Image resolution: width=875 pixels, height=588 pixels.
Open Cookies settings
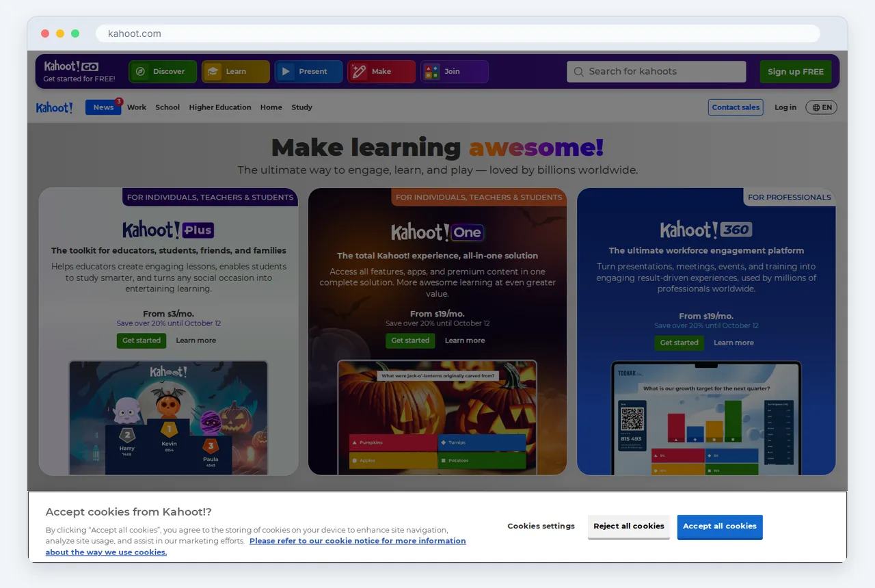click(541, 526)
